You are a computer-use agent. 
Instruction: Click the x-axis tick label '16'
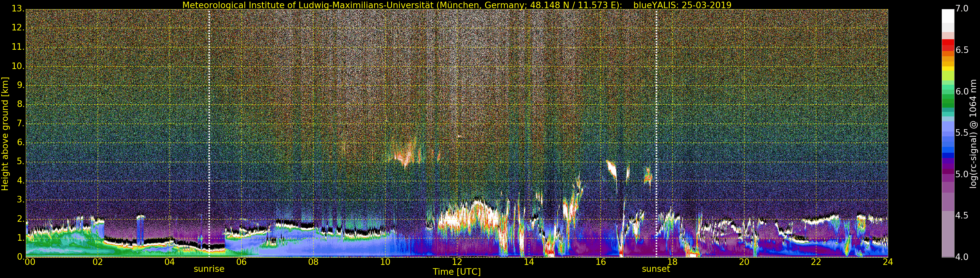click(601, 262)
